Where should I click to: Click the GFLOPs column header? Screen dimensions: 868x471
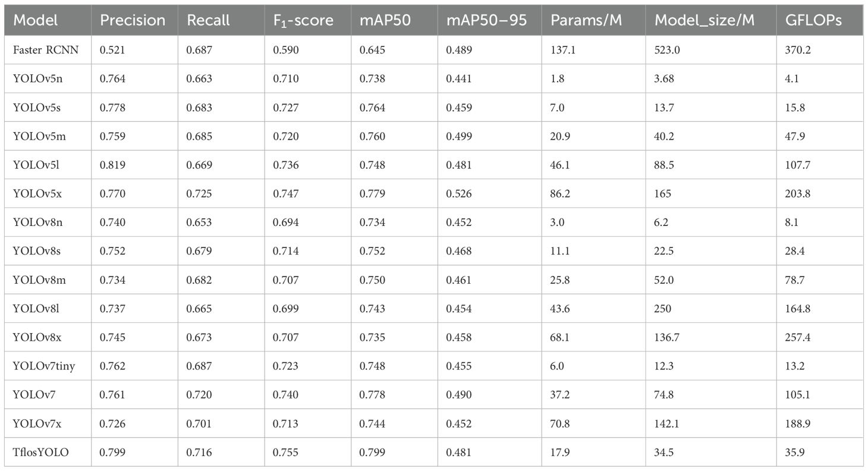812,20
